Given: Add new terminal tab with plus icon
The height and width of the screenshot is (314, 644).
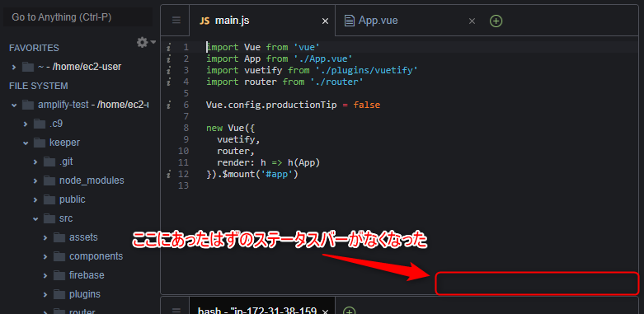Looking at the screenshot, I should point(349,311).
